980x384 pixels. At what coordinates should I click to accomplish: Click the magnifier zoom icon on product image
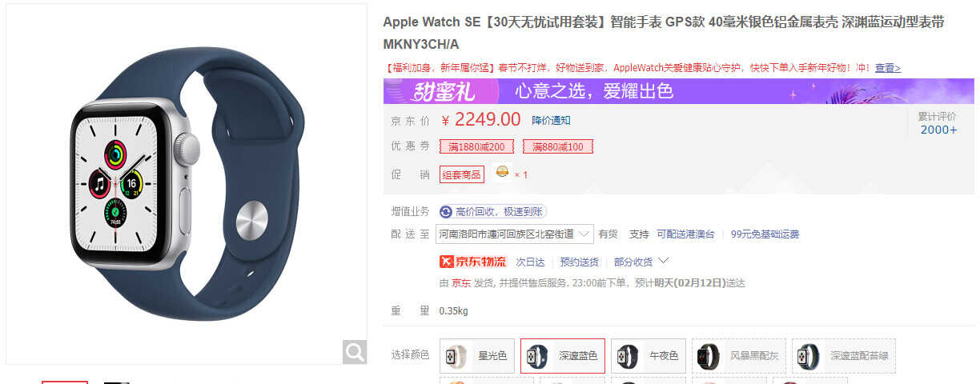tap(355, 350)
